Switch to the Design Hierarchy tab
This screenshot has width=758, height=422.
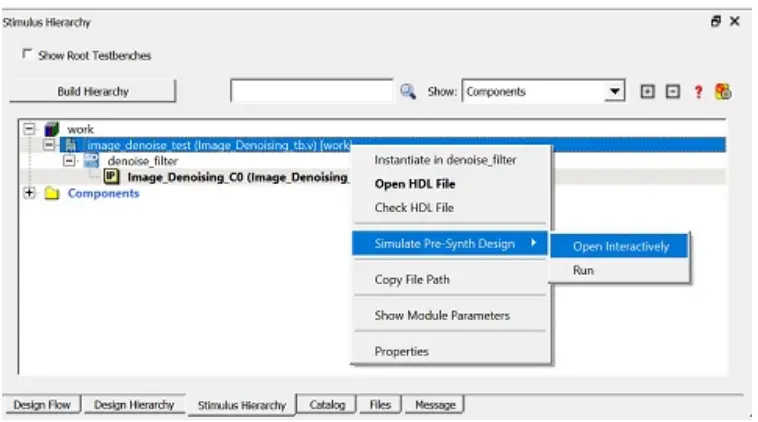[134, 405]
